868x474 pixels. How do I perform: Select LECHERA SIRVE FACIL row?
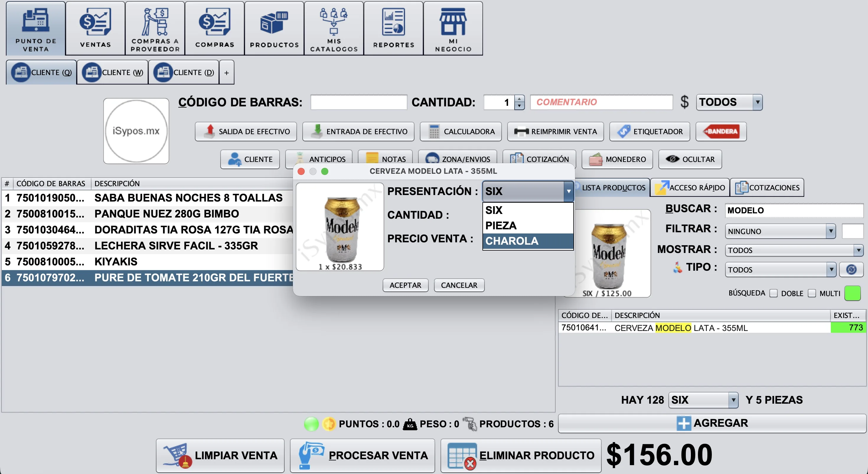pos(147,246)
